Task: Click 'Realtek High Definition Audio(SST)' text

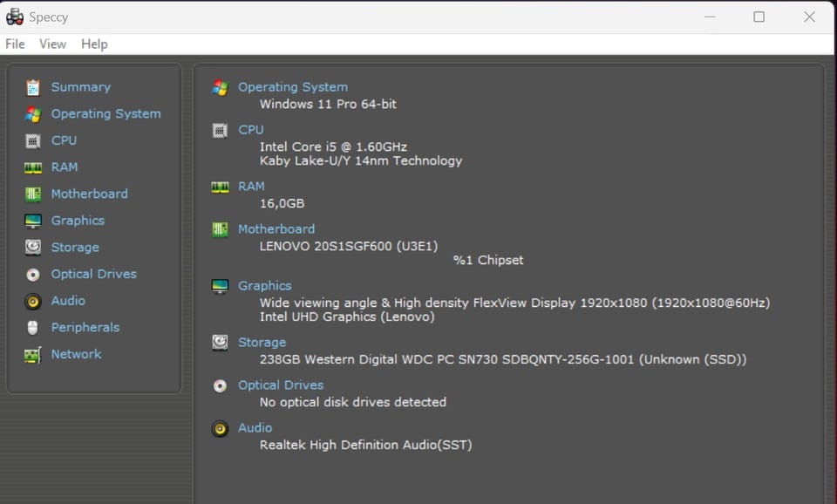Action: [365, 445]
